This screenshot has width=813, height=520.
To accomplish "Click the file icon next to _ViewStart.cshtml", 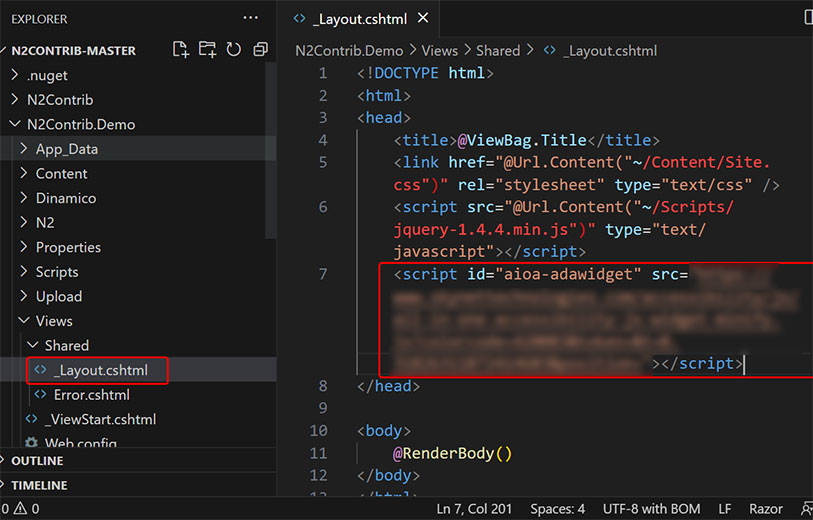I will (x=32, y=419).
